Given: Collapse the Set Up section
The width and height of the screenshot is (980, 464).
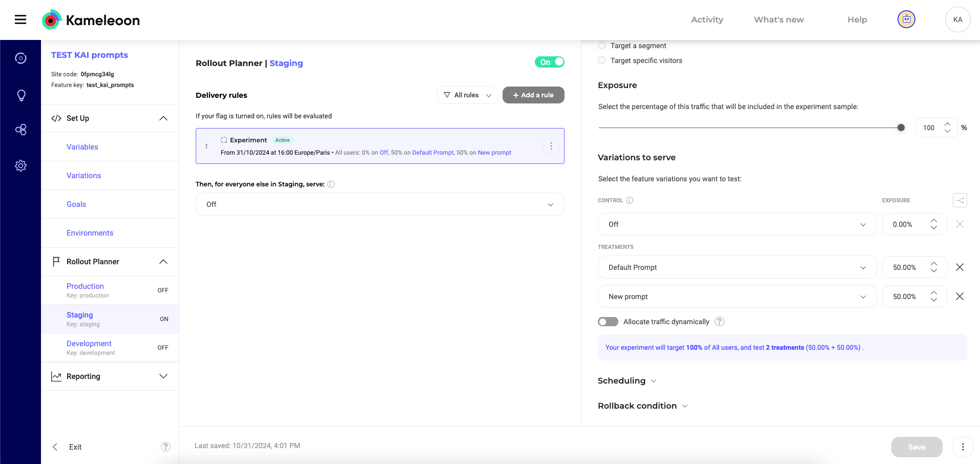Looking at the screenshot, I should [163, 118].
